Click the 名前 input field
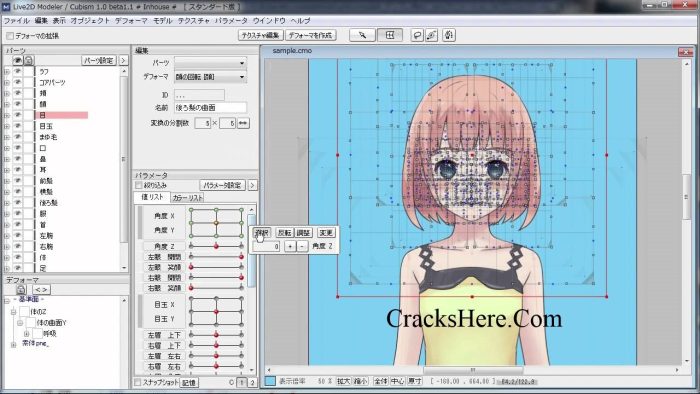 point(210,108)
